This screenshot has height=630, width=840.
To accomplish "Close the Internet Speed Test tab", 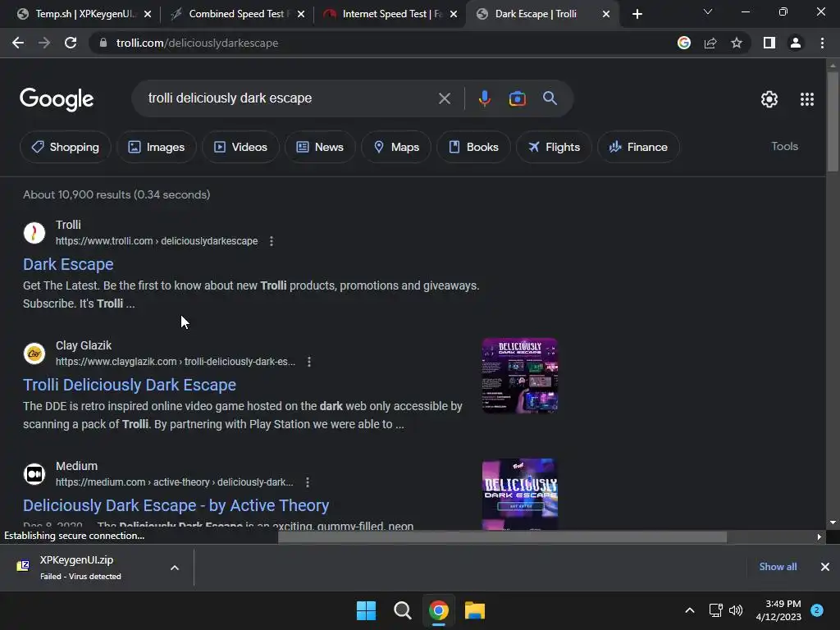I will (454, 15).
